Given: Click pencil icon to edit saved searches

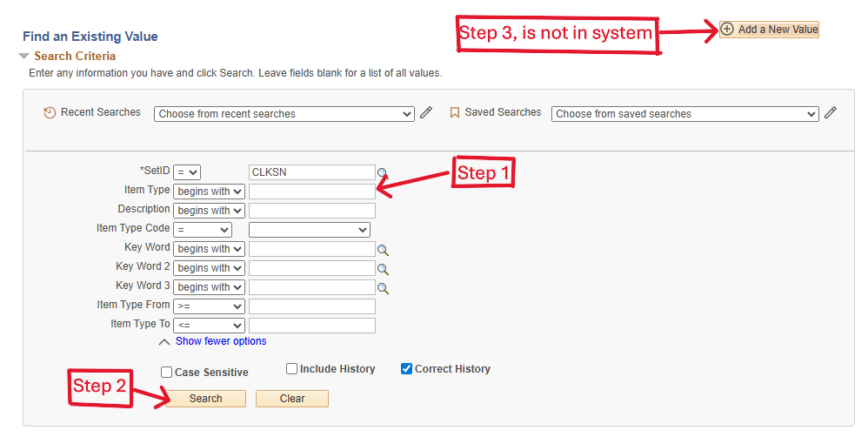Looking at the screenshot, I should 831,113.
